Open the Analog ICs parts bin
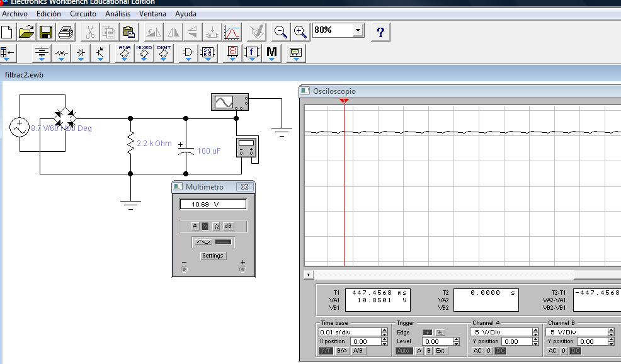 [124, 54]
